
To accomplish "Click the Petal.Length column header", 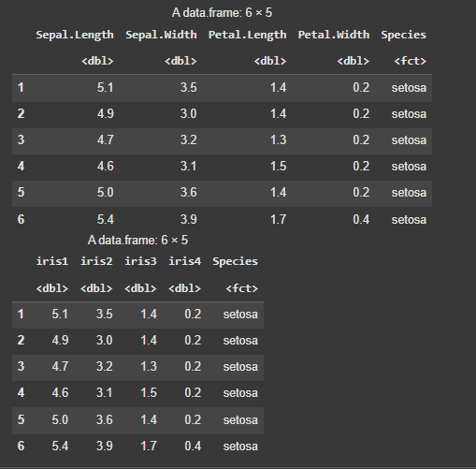I will point(247,35).
